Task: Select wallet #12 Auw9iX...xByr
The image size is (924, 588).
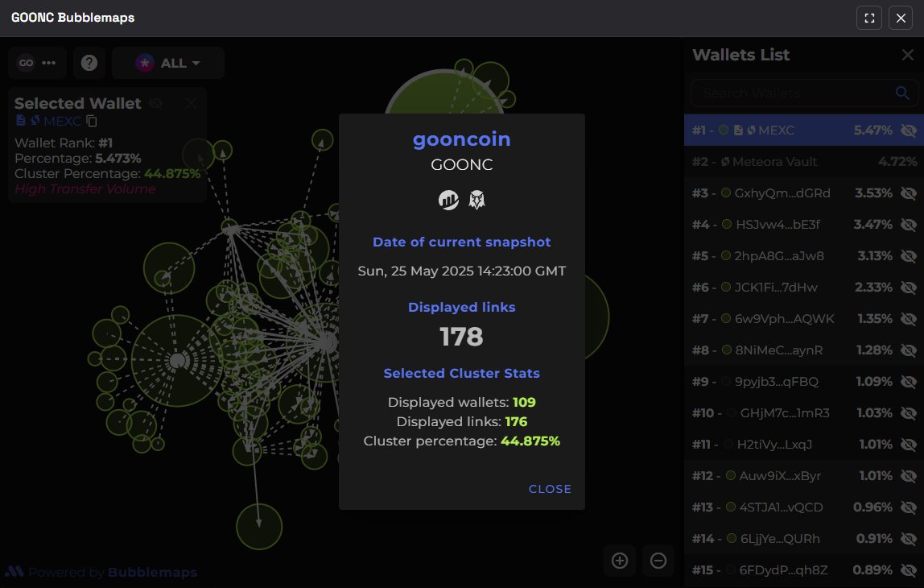Action: [804, 476]
